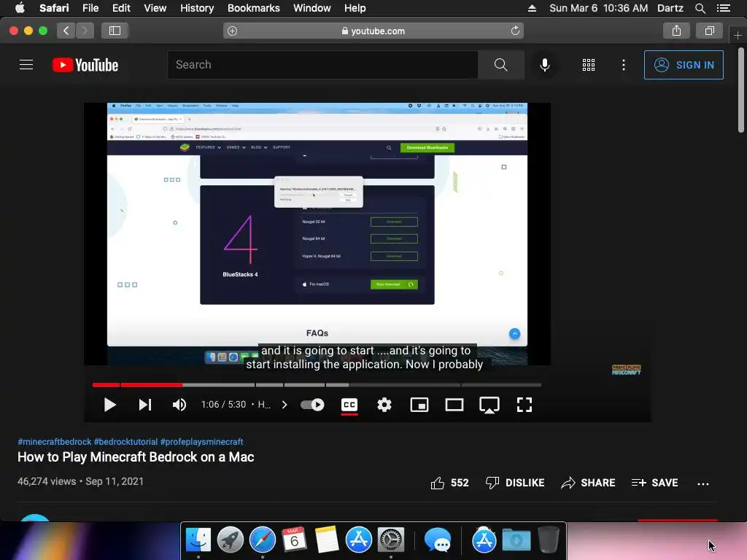Switch to theater mode
This screenshot has height=560, width=747.
[x=454, y=405]
